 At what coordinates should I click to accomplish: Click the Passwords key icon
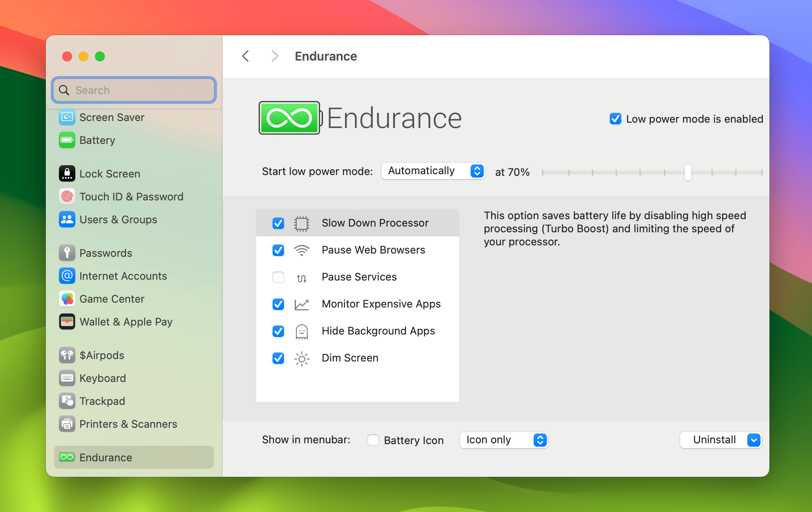tap(67, 253)
